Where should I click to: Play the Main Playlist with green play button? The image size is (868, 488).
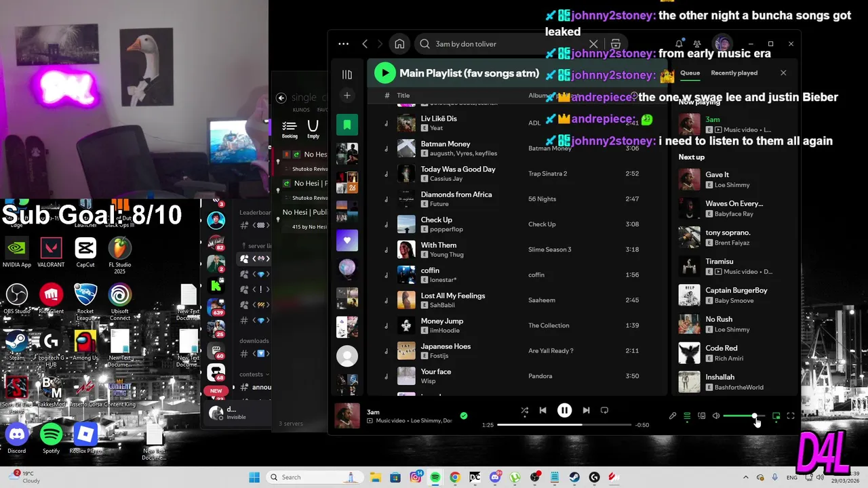384,73
